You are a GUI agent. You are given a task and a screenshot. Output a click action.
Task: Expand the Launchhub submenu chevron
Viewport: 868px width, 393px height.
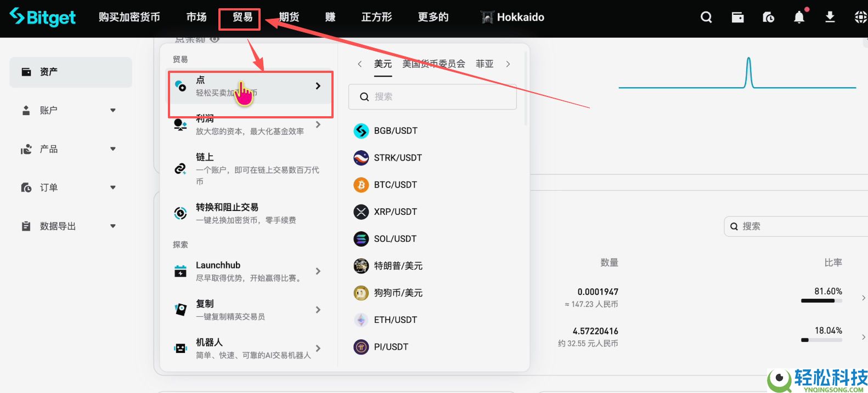[x=318, y=271]
